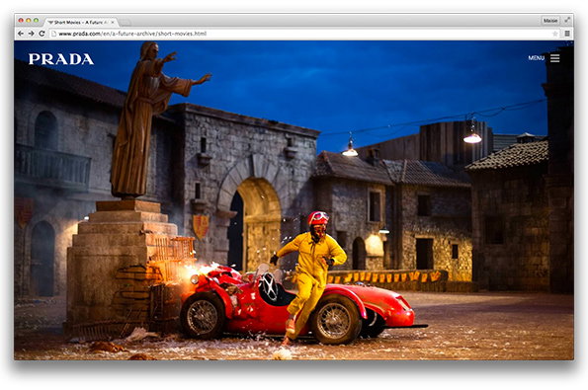588x390 pixels.
Task: Open the Prada hamburger menu icon
Action: pos(555,58)
